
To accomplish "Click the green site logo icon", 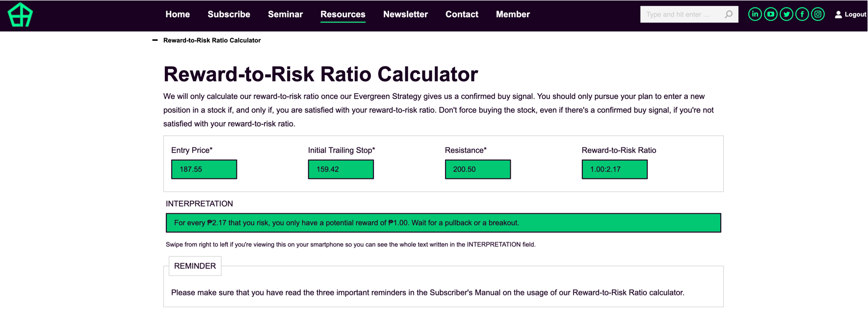I will pos(20,15).
